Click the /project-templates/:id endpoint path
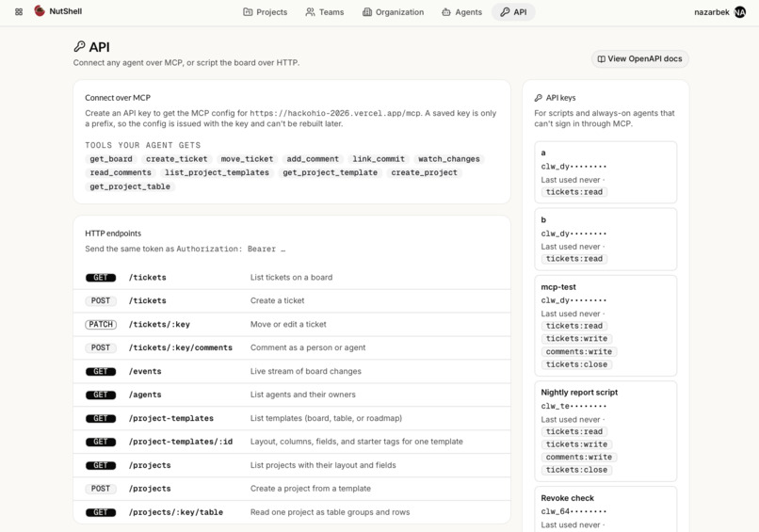This screenshot has width=759, height=532. [x=181, y=442]
